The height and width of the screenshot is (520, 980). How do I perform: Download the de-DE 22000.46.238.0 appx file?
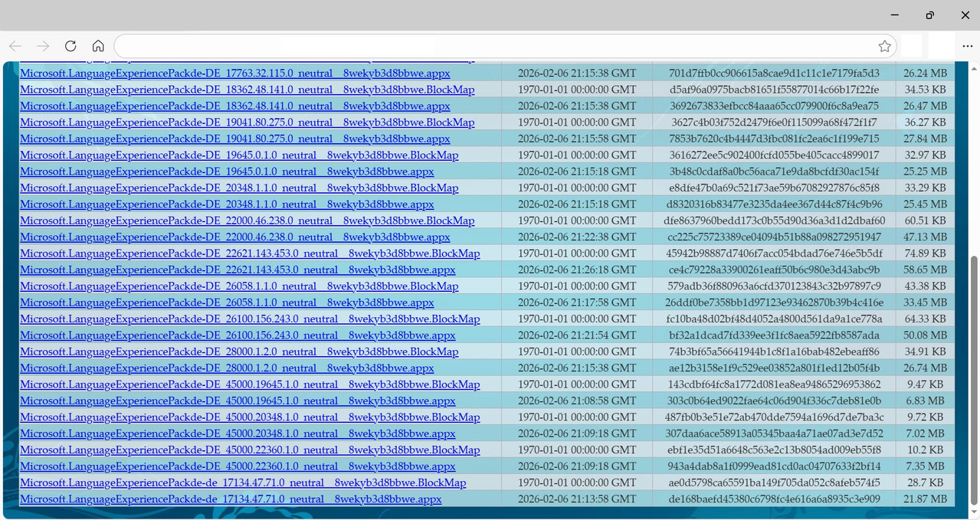(235, 237)
